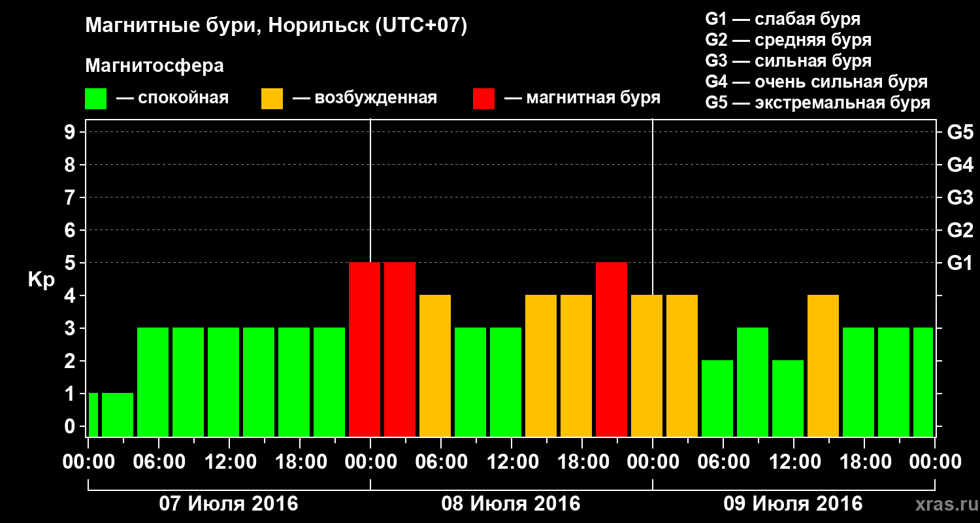Click the '— магнитная буря' legend label

pos(583,98)
